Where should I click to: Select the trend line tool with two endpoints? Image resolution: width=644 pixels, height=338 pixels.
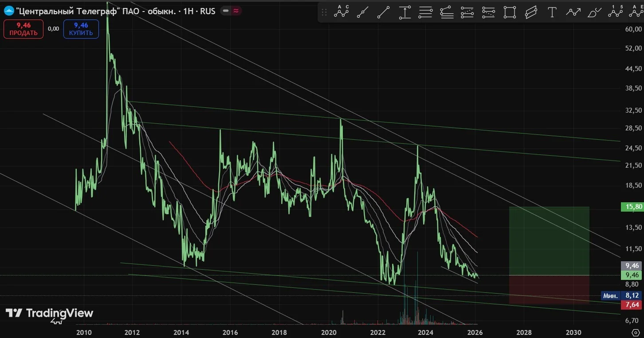click(x=383, y=12)
